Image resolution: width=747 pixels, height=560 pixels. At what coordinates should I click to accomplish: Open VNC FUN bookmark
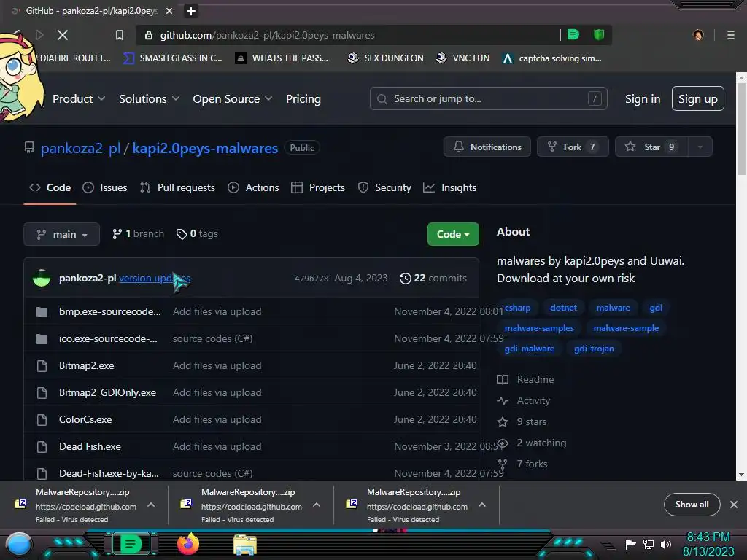pos(463,58)
